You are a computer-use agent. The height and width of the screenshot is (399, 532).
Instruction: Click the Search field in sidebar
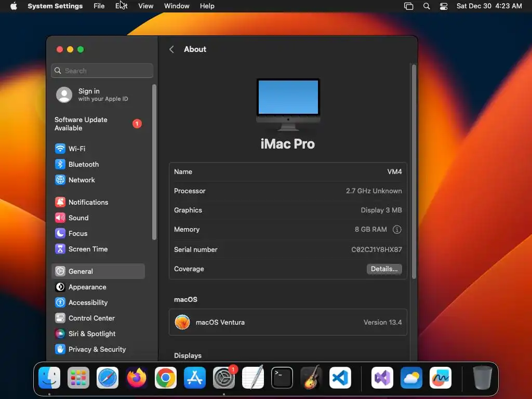coord(102,71)
